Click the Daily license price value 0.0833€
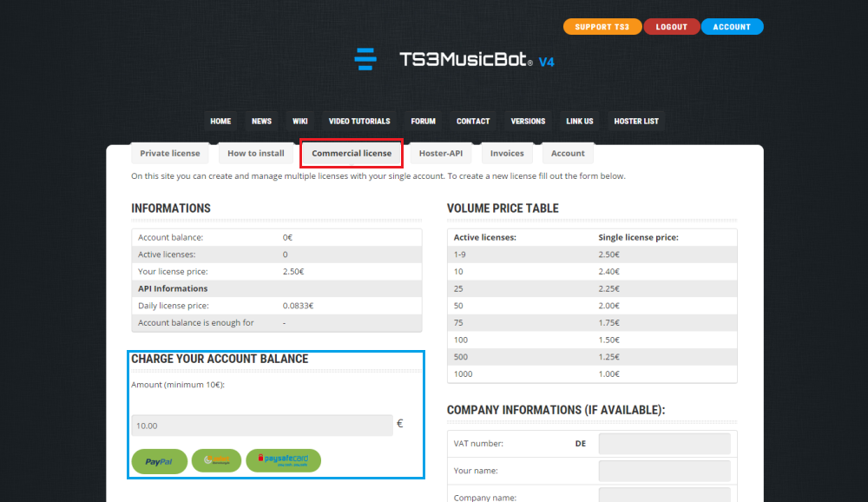The width and height of the screenshot is (868, 502). (x=298, y=306)
